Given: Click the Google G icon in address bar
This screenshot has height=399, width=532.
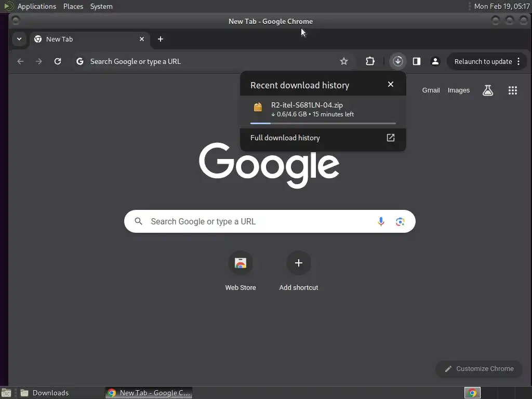Looking at the screenshot, I should 79,61.
